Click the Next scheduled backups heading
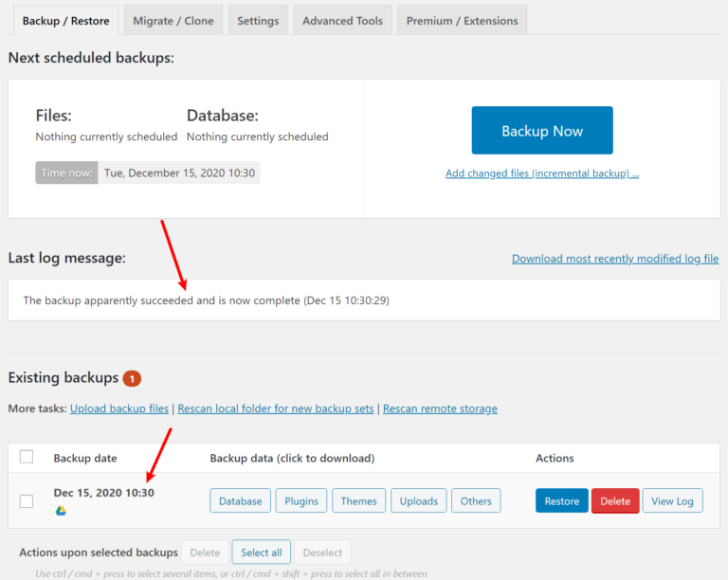This screenshot has height=580, width=728. point(91,58)
